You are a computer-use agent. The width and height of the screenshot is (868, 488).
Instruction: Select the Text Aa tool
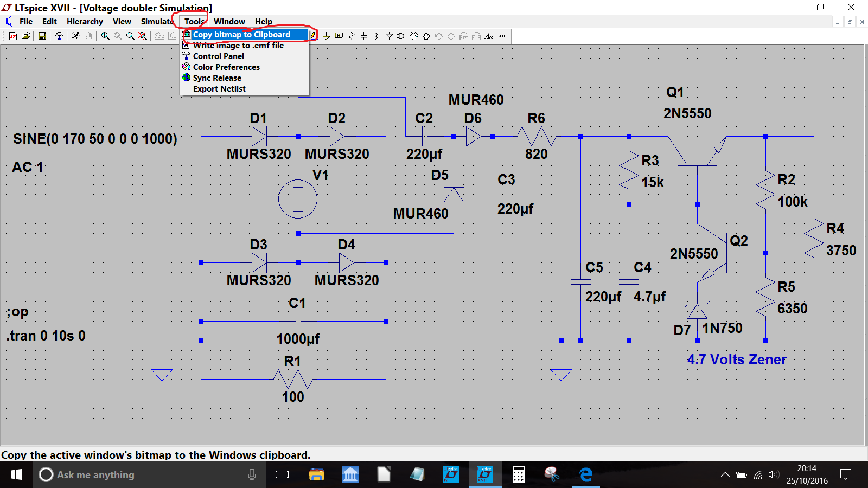(489, 36)
